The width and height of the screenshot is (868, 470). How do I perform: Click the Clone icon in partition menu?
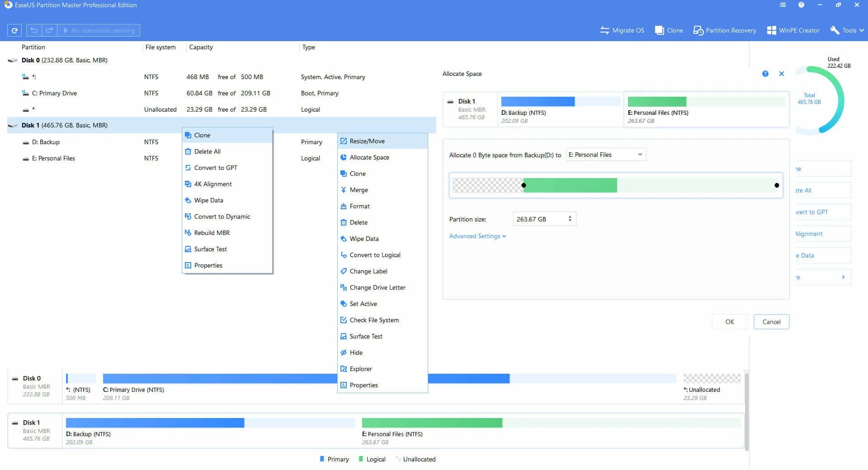[x=344, y=174]
